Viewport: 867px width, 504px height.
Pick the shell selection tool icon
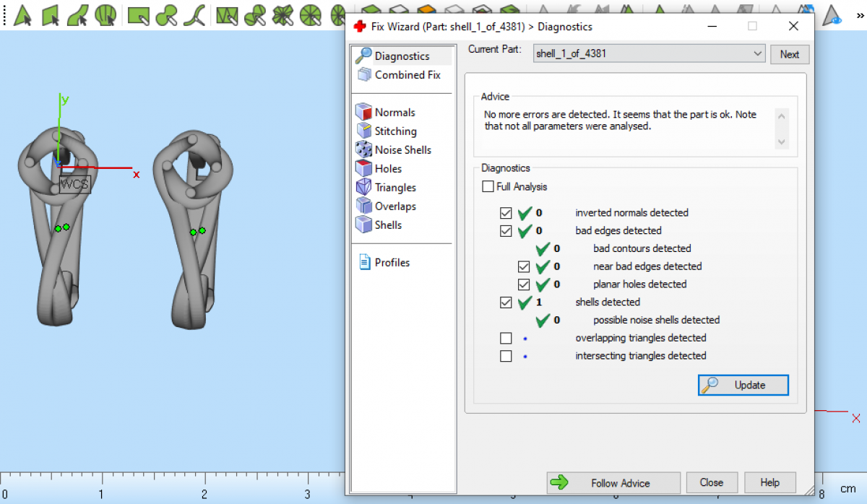click(105, 14)
